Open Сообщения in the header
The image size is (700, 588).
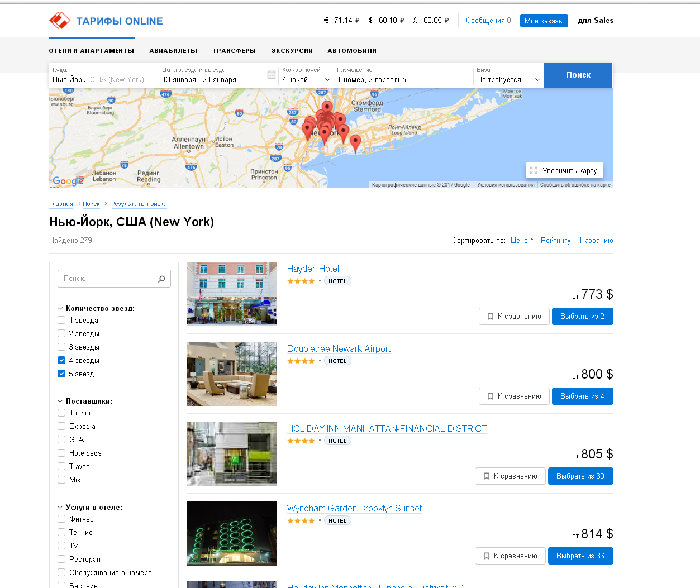coord(488,21)
